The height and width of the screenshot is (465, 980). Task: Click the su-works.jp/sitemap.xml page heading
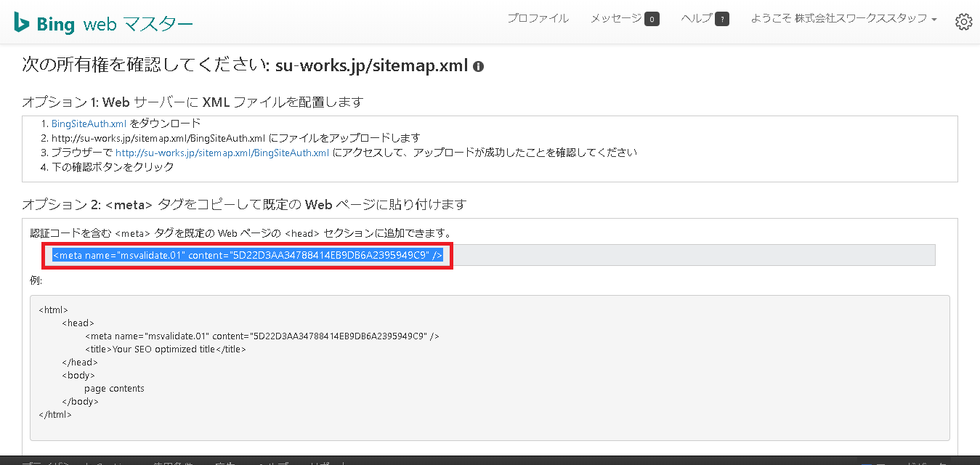pyautogui.click(x=370, y=65)
